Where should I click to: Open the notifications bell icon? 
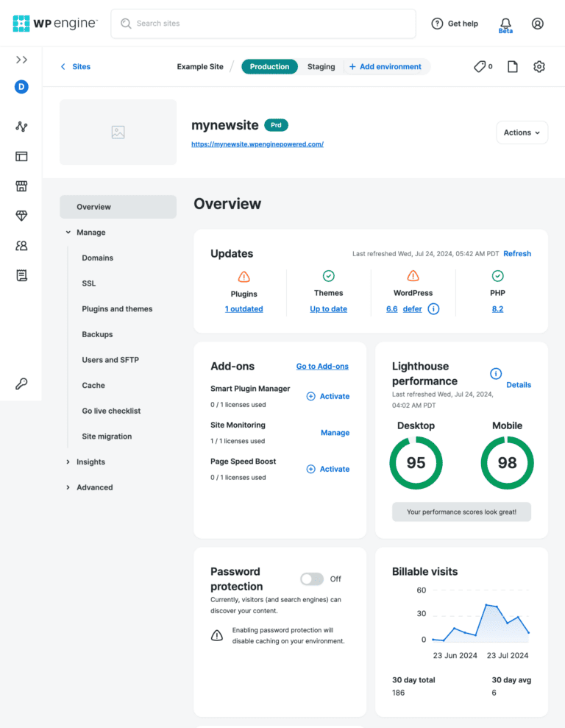click(x=505, y=24)
